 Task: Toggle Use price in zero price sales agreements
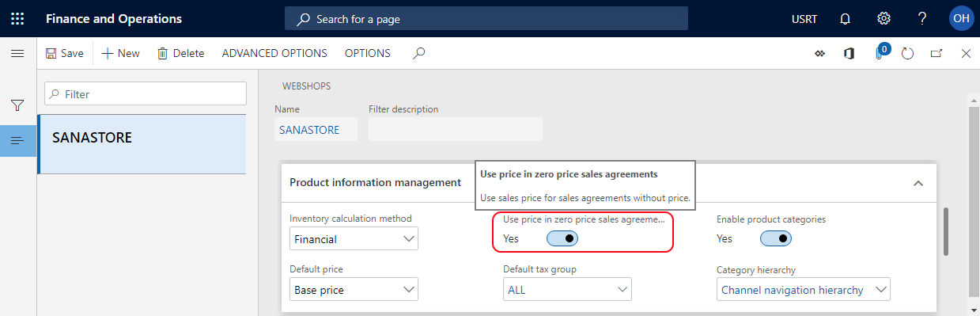point(562,238)
